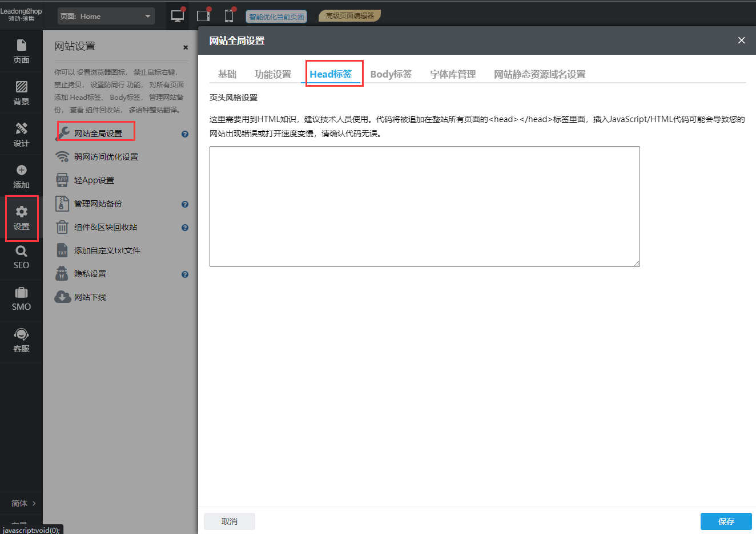Image resolution: width=756 pixels, height=534 pixels.
Task: Click inside the head code textarea
Action: point(424,206)
